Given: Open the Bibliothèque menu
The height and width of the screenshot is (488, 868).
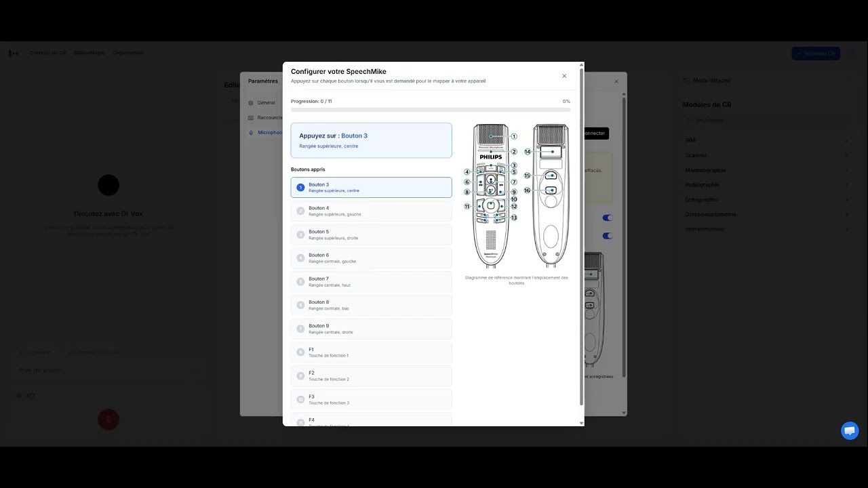Looking at the screenshot, I should pyautogui.click(x=90, y=53).
